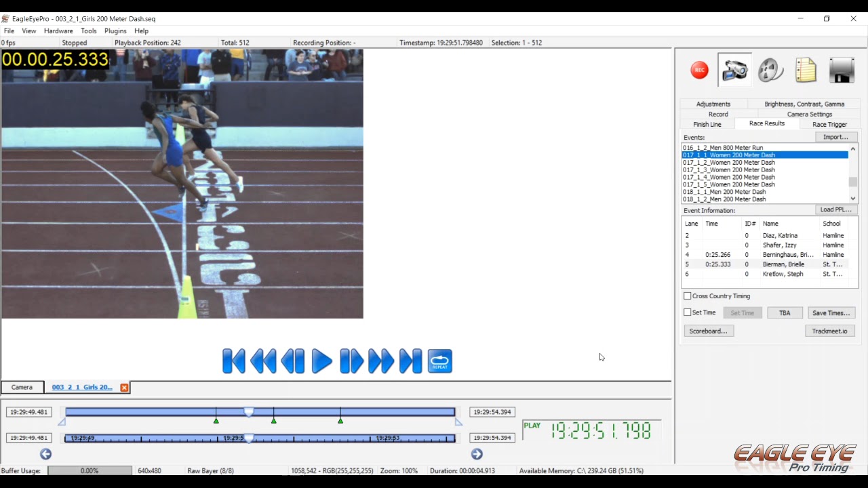
Task: Click the playhead handle on lower time ruler
Action: 249,439
